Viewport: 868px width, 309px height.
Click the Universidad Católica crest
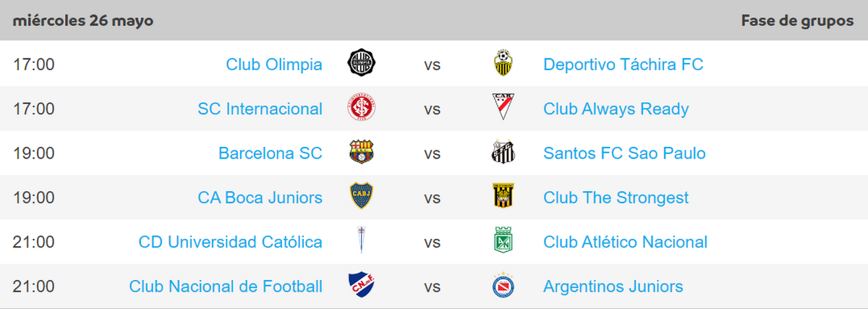click(x=361, y=241)
